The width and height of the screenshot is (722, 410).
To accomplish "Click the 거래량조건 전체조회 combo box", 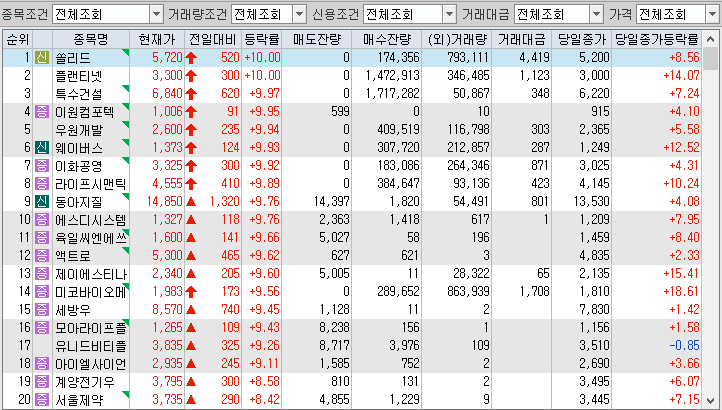I will click(268, 14).
